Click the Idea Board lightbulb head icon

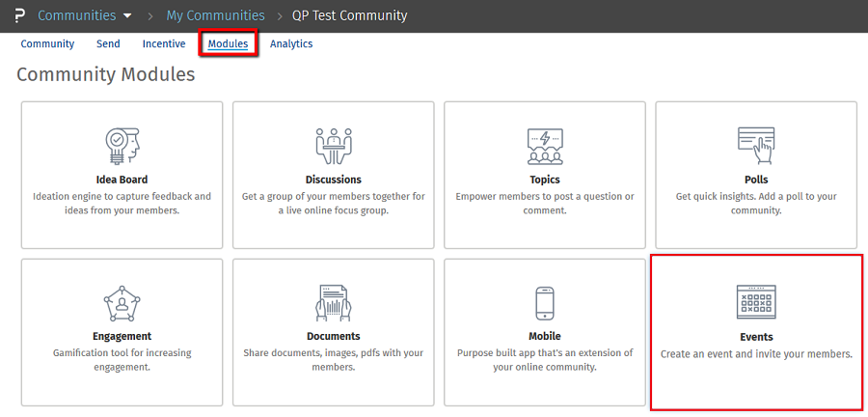122,146
